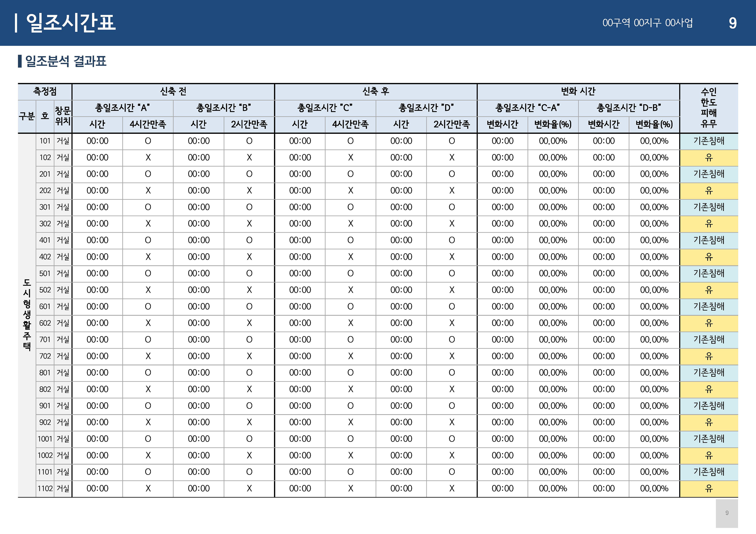Select room number 1102 cell
This screenshot has width=756, height=534.
[45, 489]
